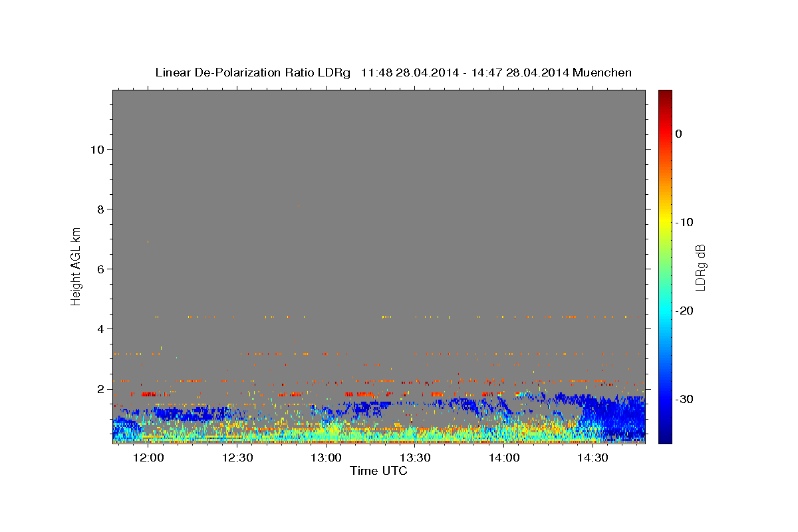Image resolution: width=798 pixels, height=532 pixels.
Task: Click the dark blue bottom of the colorbar
Action: point(665,437)
